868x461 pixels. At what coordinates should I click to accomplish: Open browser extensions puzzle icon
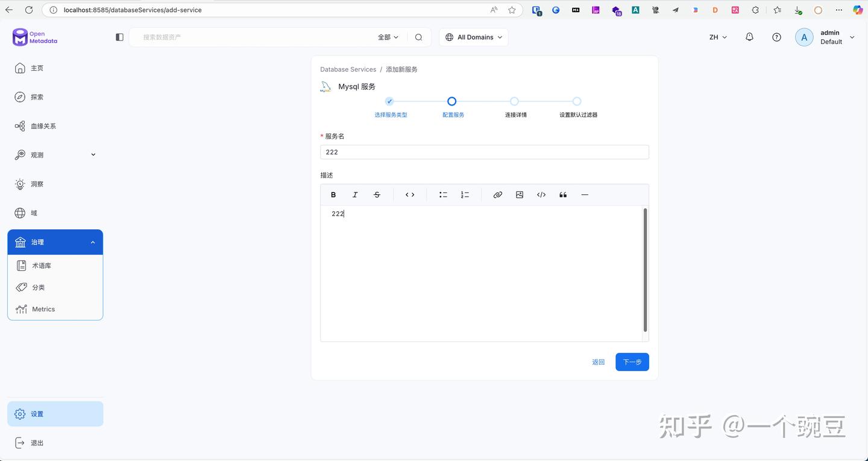[755, 10]
